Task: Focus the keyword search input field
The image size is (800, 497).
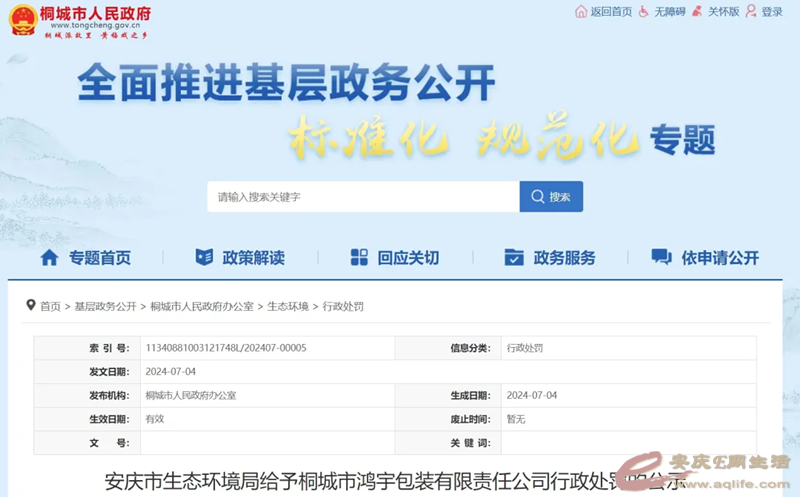Action: tap(363, 197)
